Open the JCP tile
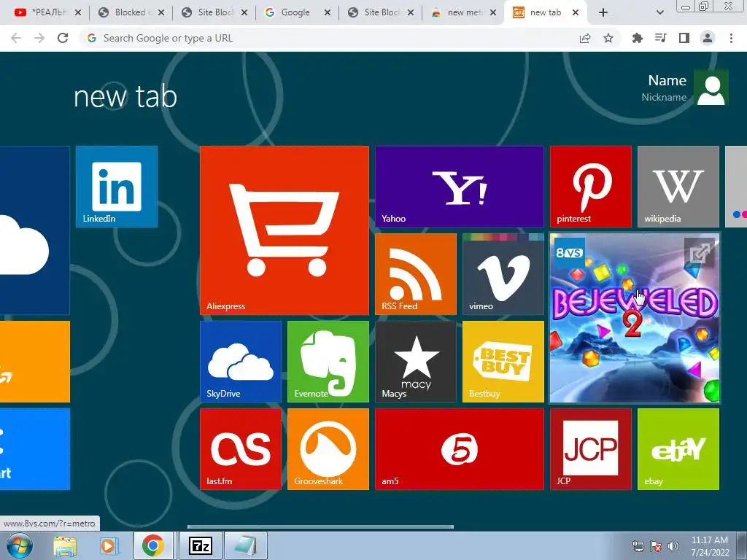This screenshot has width=747, height=560. point(591,449)
